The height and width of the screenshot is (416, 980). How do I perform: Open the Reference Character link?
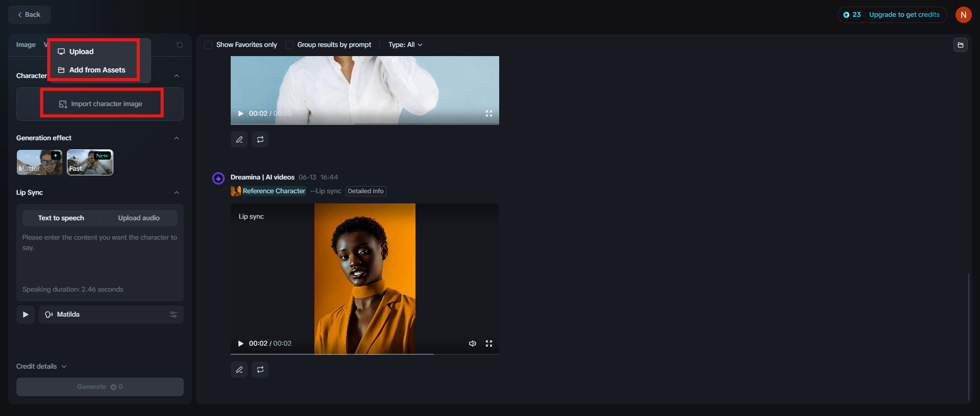[x=274, y=191]
